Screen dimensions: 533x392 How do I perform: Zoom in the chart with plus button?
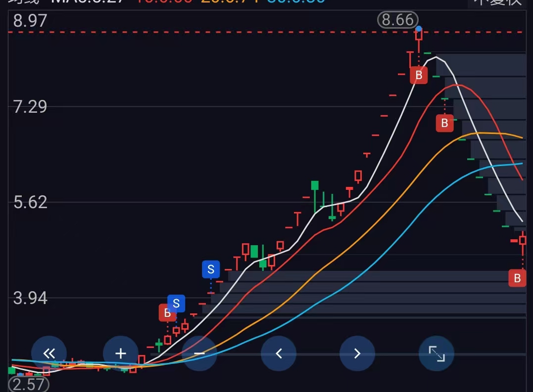point(121,353)
